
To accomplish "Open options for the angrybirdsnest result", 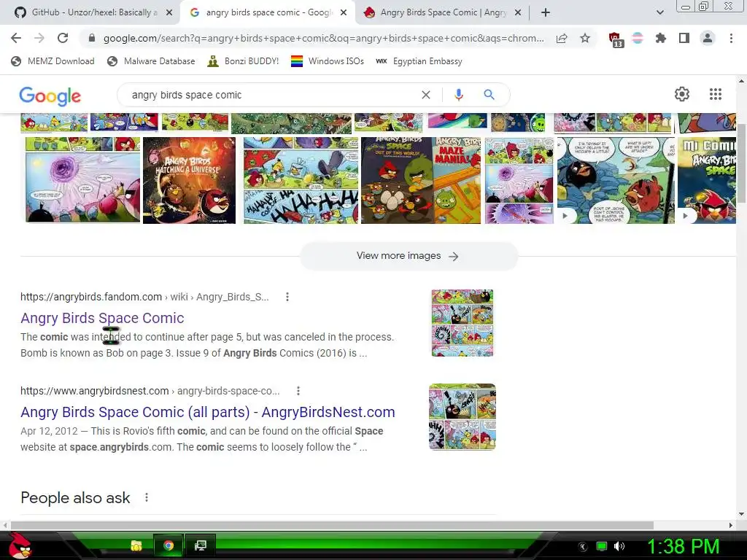I will (298, 391).
